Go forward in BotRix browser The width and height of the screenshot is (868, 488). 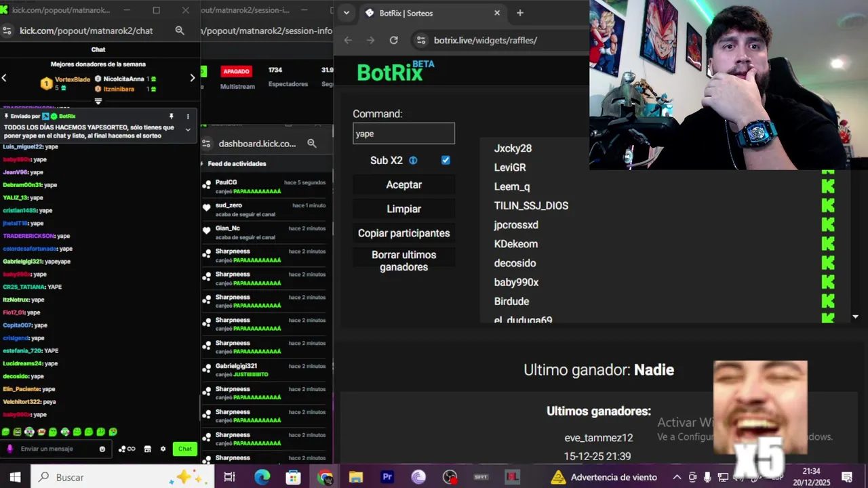(x=370, y=40)
